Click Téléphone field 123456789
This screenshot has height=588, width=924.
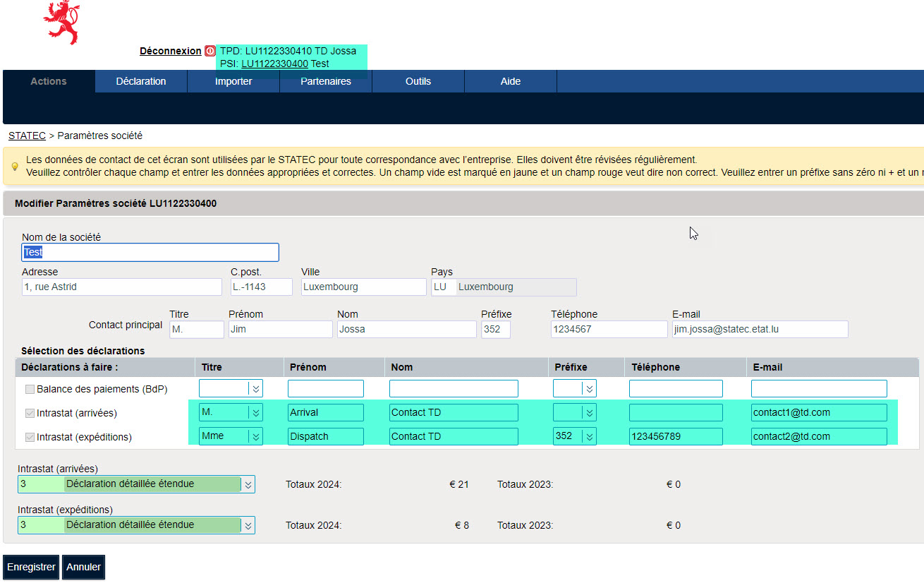coord(676,436)
